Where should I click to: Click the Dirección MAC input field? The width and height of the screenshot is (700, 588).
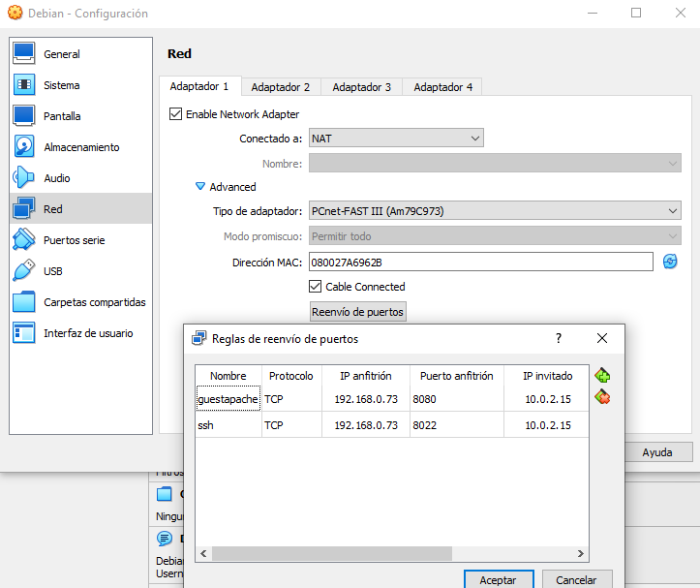coord(481,262)
